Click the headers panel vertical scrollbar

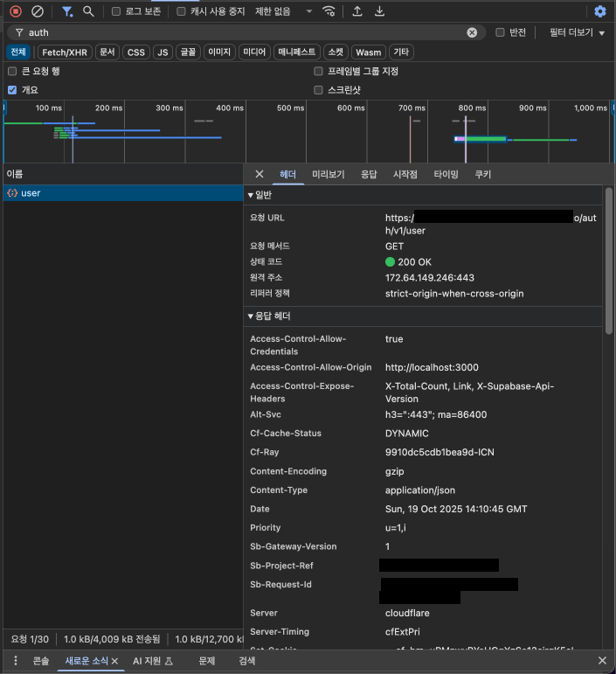pos(609,261)
